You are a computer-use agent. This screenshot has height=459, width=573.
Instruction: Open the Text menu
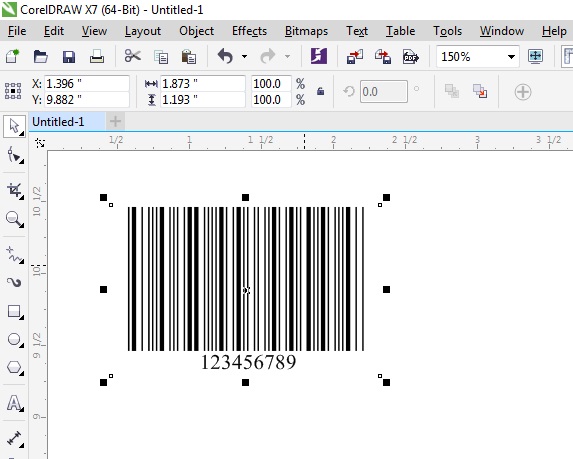pos(357,31)
